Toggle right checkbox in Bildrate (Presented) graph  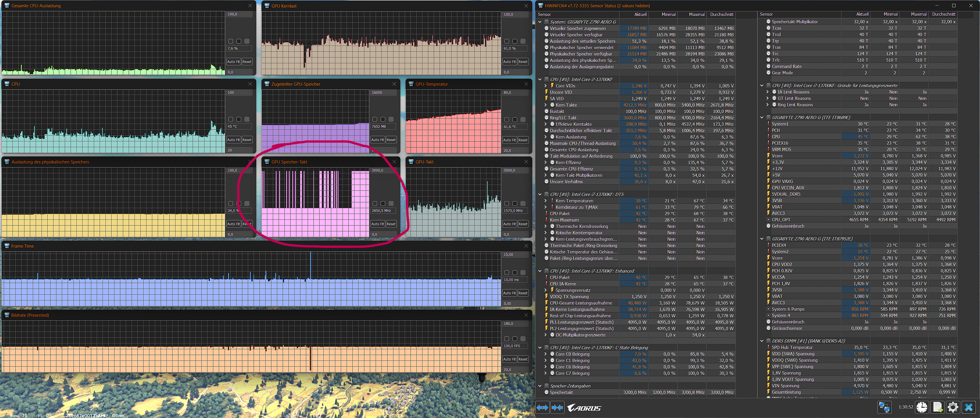pyautogui.click(x=523, y=338)
